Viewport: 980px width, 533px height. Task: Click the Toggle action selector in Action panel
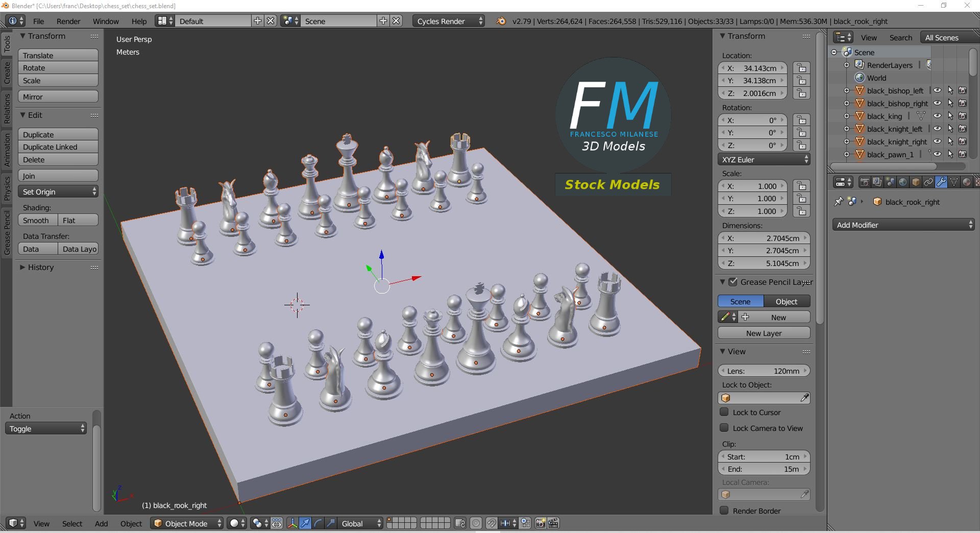45,429
